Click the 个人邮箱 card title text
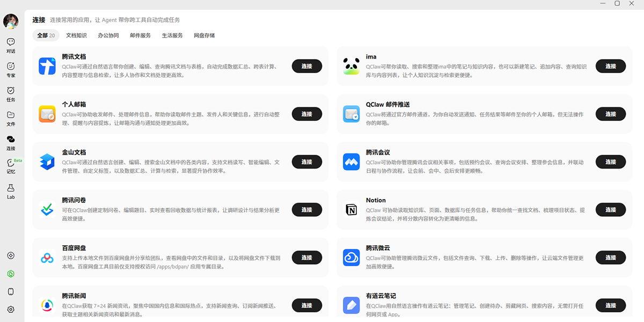The image size is (644, 322). click(74, 104)
